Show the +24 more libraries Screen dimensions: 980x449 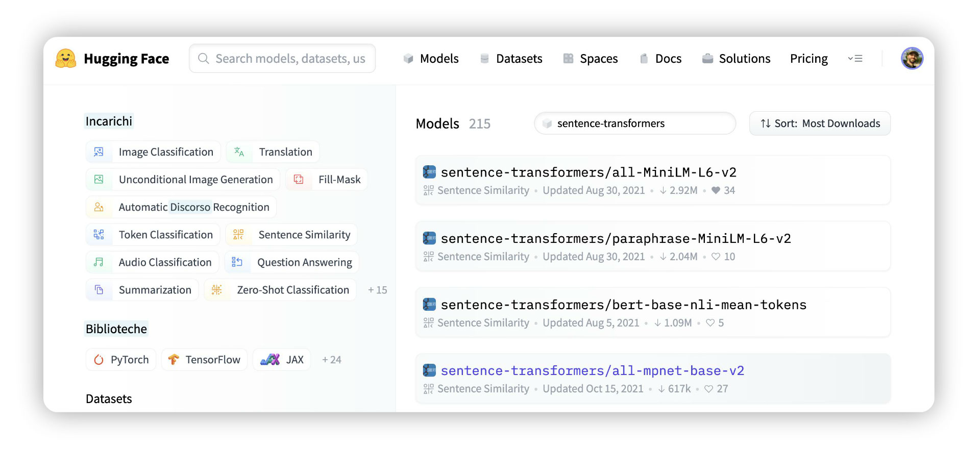[332, 360]
